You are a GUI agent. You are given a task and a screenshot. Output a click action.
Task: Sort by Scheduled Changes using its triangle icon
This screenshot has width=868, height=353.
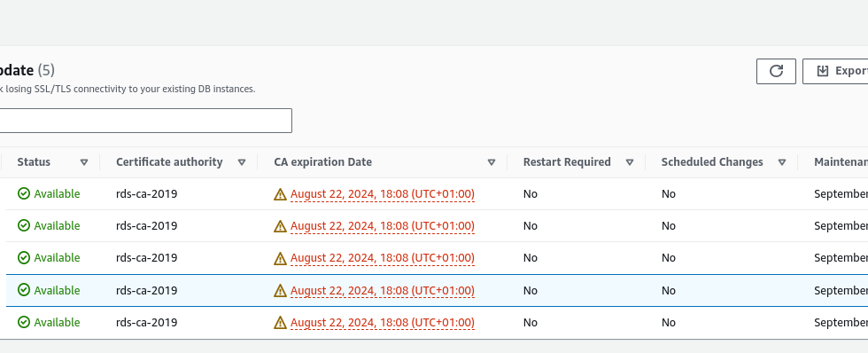pos(782,162)
